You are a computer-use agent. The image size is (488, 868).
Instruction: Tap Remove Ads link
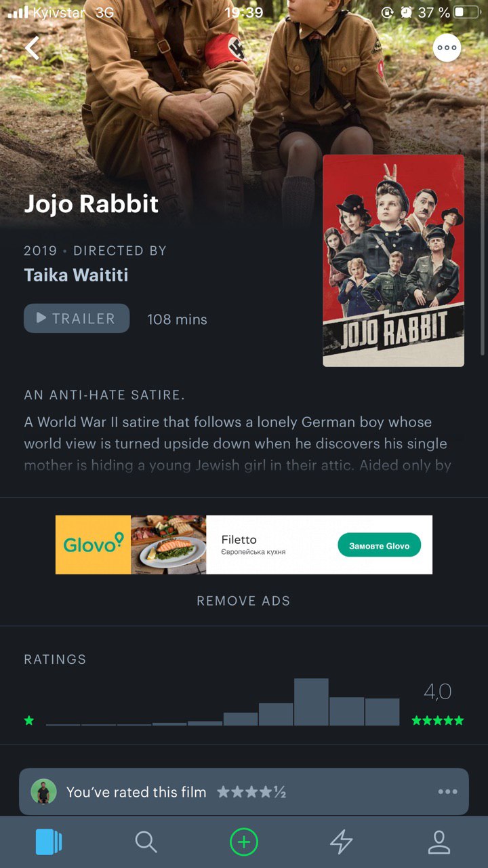click(x=243, y=601)
